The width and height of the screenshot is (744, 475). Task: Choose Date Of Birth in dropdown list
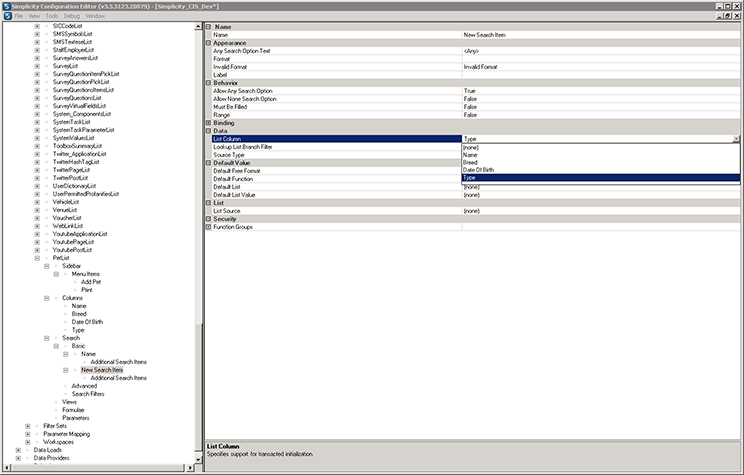(x=601, y=170)
